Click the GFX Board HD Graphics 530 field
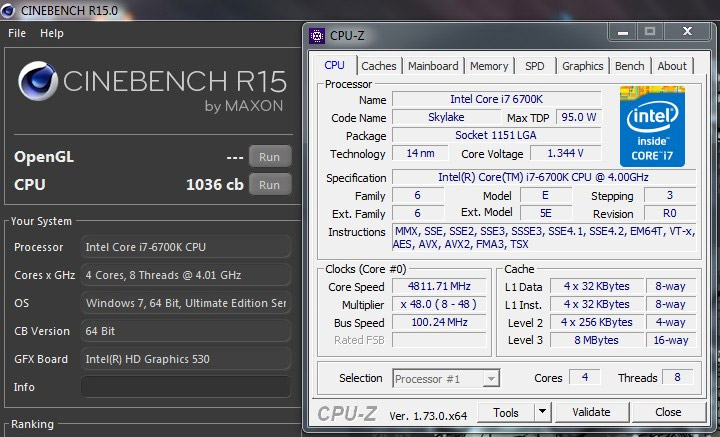The height and width of the screenshot is (437, 720). pyautogui.click(x=186, y=359)
